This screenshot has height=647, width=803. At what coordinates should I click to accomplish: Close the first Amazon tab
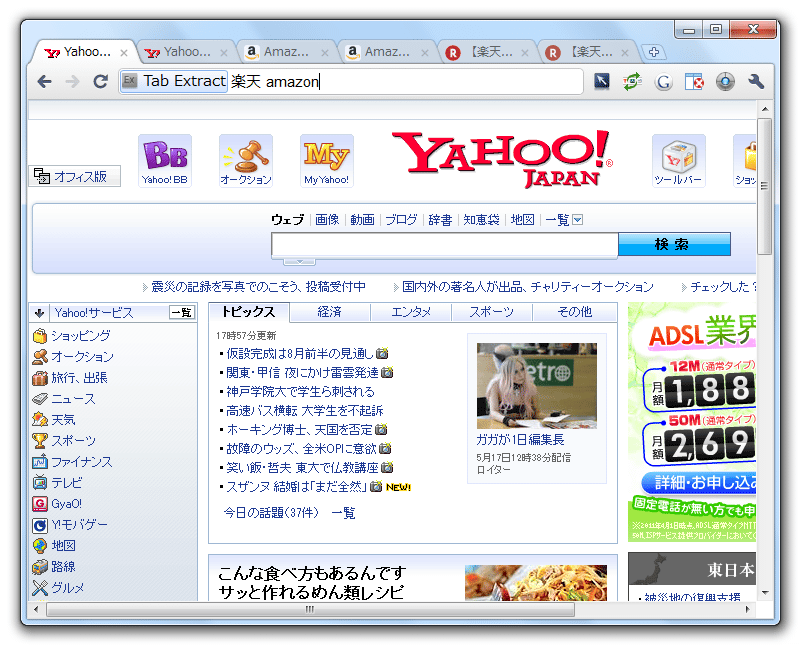325,53
